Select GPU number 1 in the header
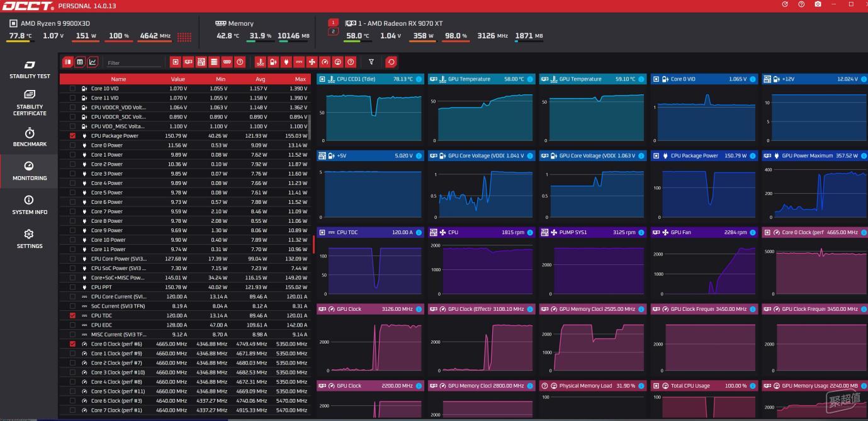 tap(334, 23)
